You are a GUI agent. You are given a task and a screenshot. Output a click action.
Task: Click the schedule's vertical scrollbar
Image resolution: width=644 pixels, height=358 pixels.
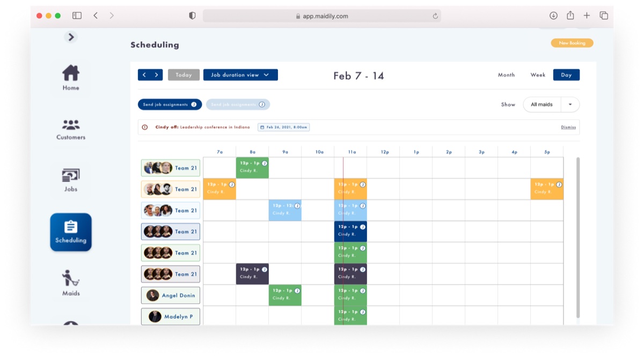[577, 236]
